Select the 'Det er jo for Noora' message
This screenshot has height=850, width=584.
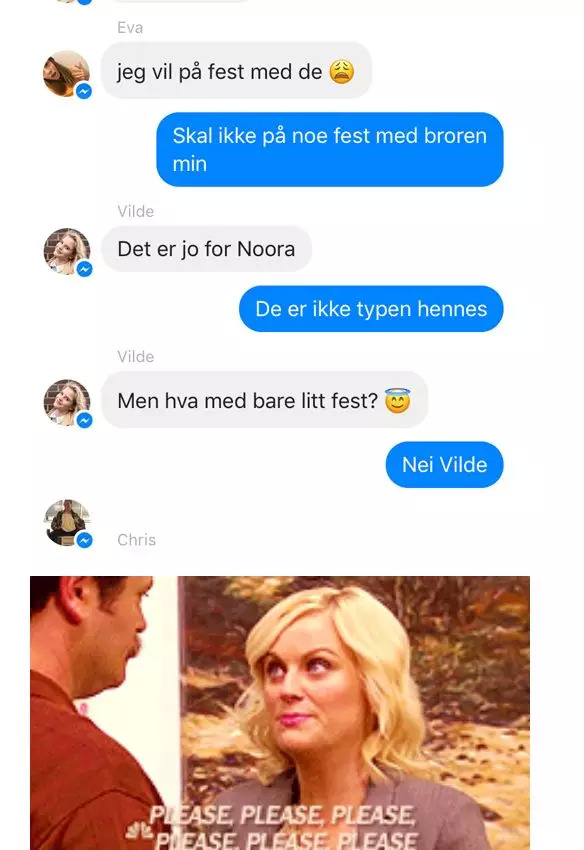click(207, 249)
